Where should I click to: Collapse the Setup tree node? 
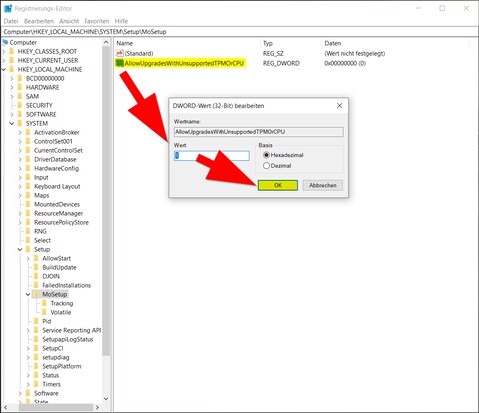[20, 249]
